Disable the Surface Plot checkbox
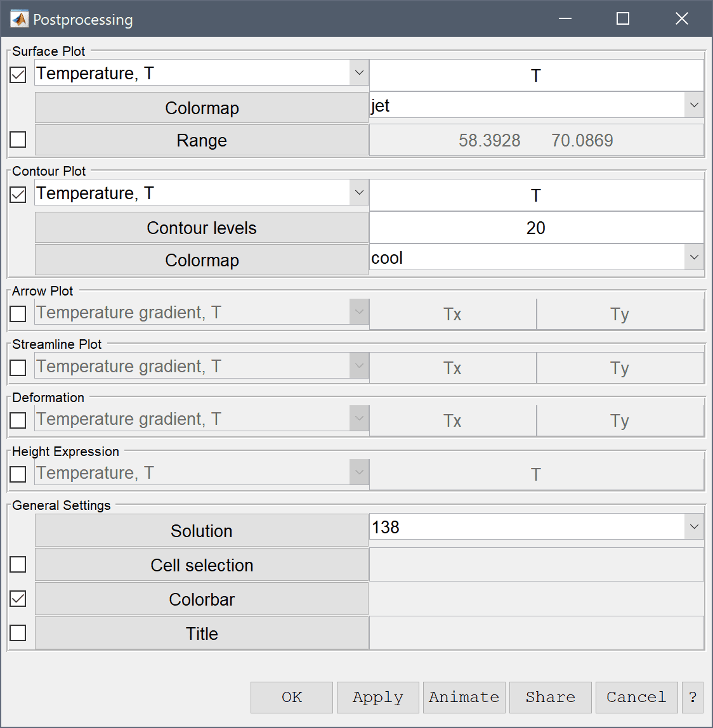Viewport: 713px width, 728px height. point(18,74)
